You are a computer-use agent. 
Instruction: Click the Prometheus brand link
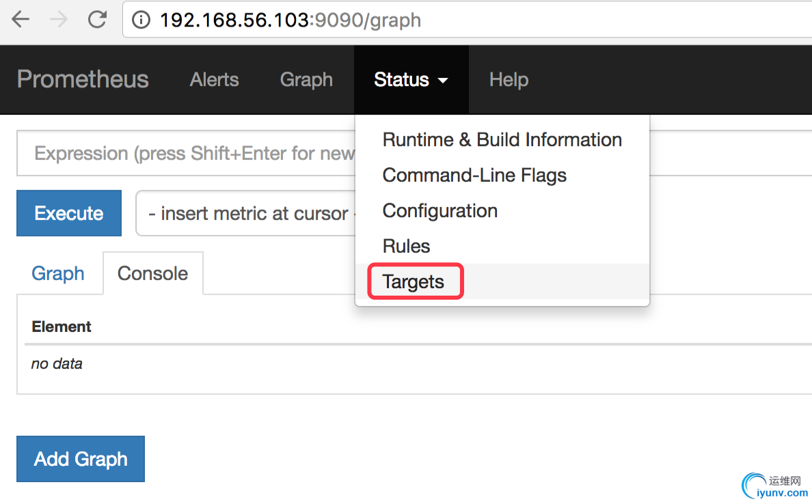[83, 79]
